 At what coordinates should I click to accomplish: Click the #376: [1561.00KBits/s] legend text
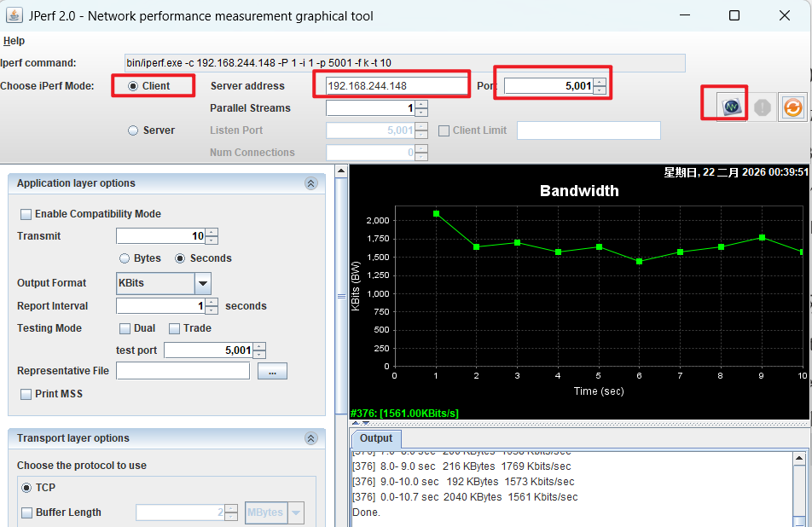[x=404, y=413]
